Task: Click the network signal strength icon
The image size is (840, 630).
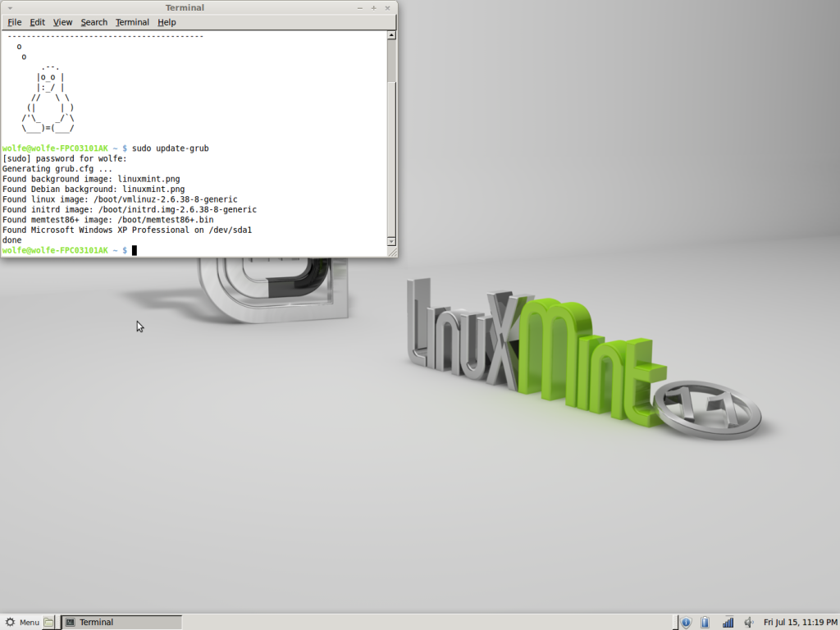Action: point(728,622)
